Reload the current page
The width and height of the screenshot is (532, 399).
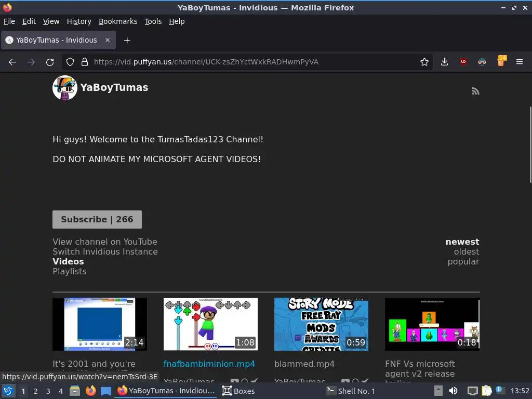[50, 62]
